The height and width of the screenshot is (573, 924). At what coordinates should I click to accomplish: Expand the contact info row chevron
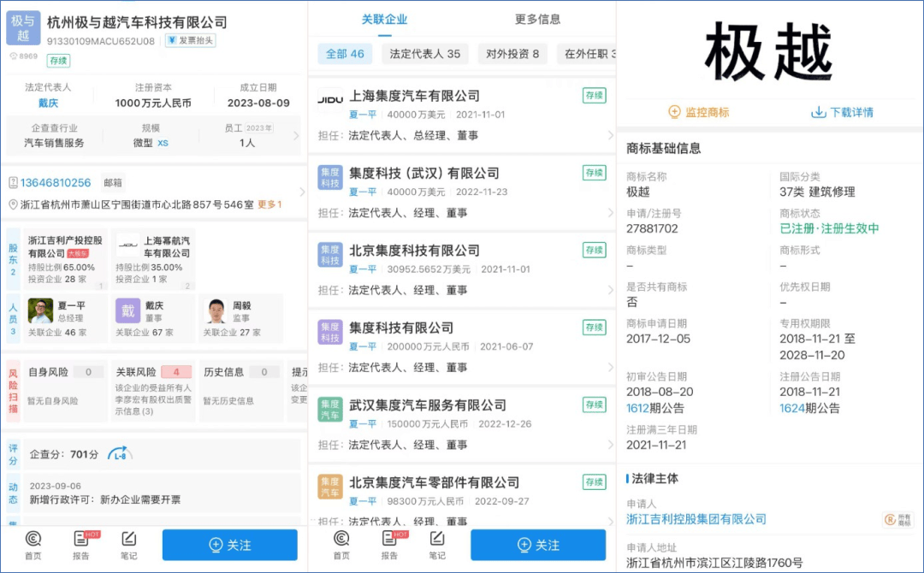302,192
